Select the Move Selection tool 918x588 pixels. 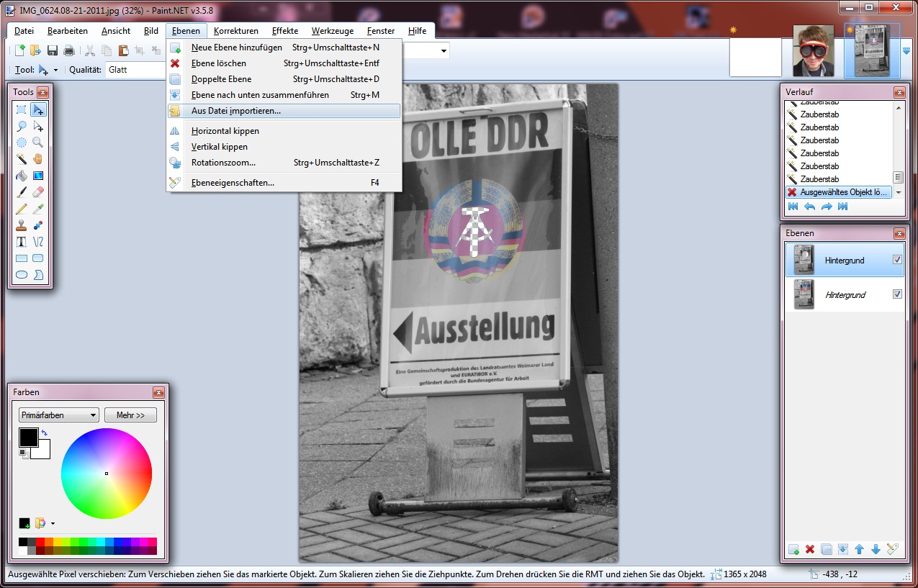point(39,126)
